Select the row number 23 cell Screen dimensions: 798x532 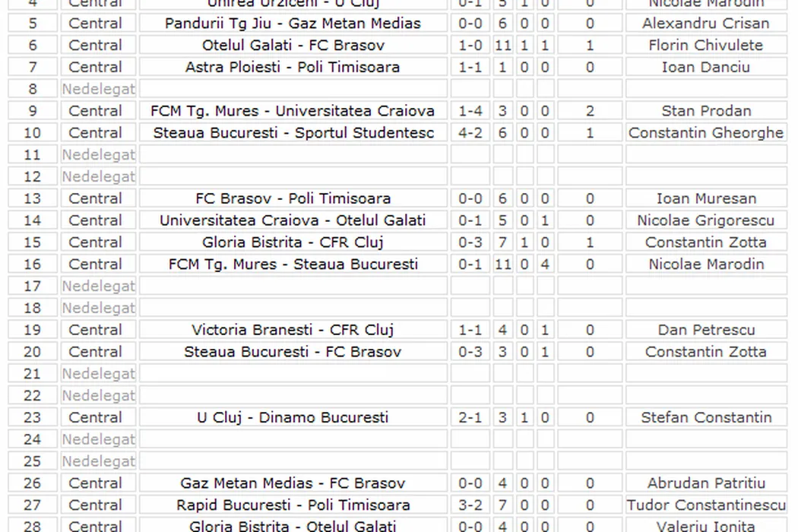[33, 418]
